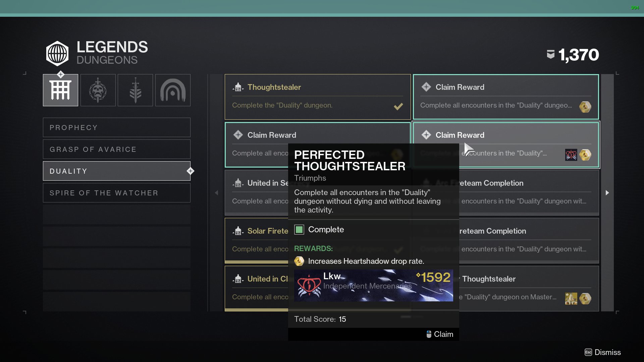
Task: Click the 1,370 triumph score value
Action: click(x=579, y=55)
